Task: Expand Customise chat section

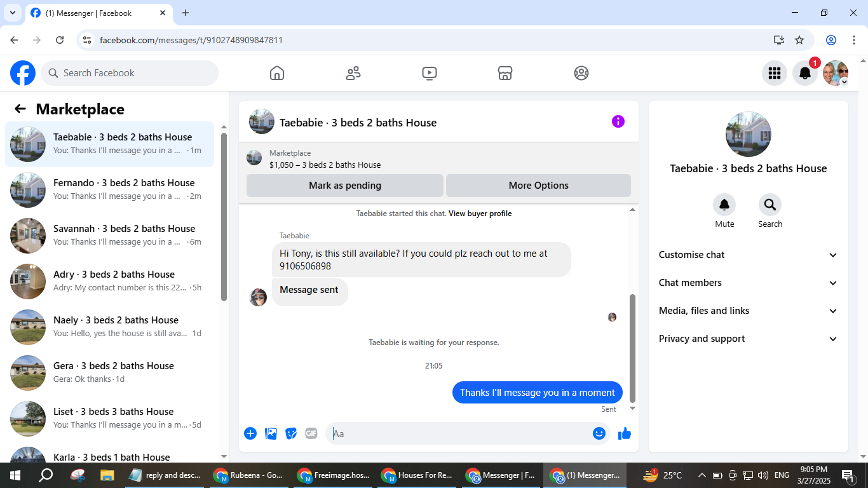Action: (749, 255)
